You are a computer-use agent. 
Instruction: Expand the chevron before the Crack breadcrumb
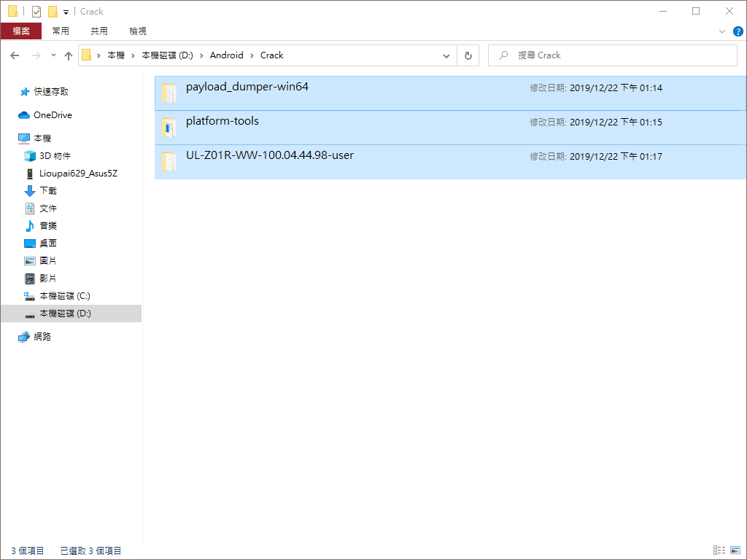[252, 55]
